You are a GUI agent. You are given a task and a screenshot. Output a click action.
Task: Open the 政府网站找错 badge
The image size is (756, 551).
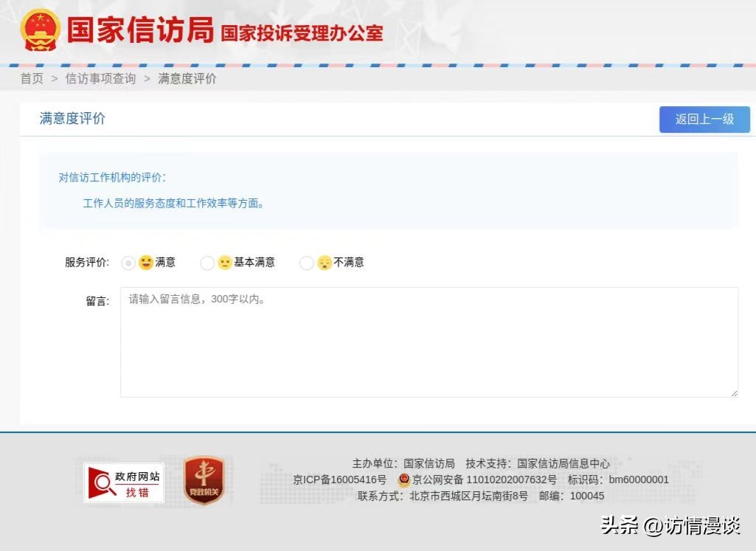(124, 483)
